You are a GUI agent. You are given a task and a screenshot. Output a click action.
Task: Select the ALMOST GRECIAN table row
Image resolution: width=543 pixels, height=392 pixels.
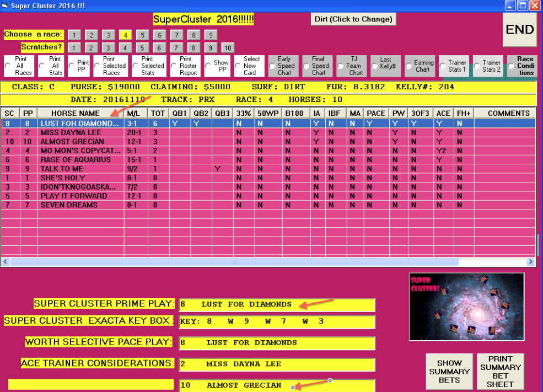(x=268, y=142)
